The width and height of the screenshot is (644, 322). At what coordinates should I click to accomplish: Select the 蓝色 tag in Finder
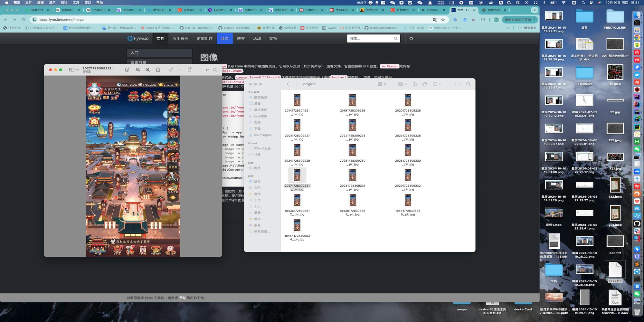coord(254,182)
